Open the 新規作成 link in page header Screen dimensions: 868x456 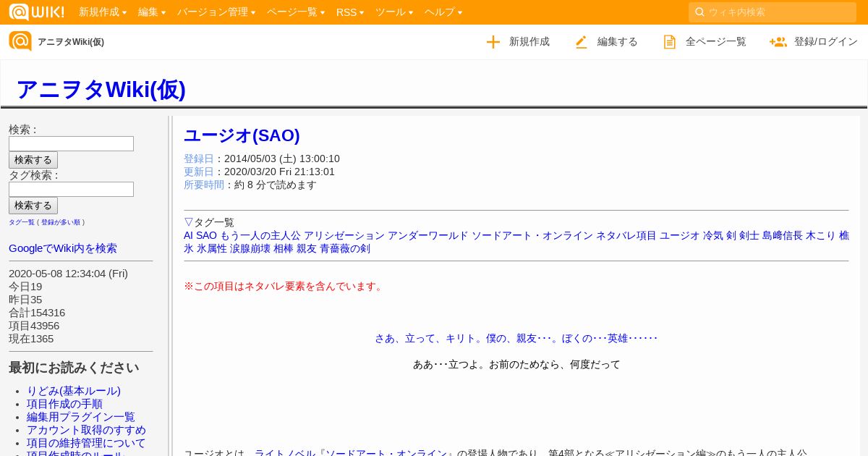point(529,42)
